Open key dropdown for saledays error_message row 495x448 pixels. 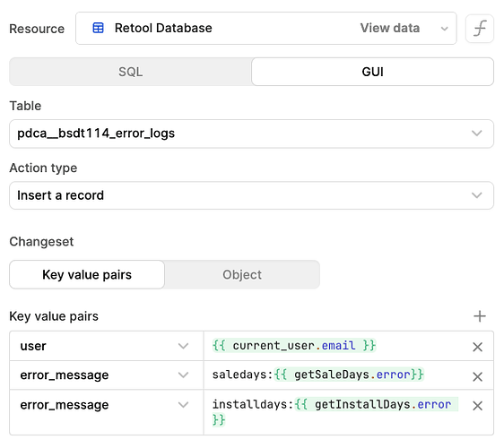click(107, 375)
